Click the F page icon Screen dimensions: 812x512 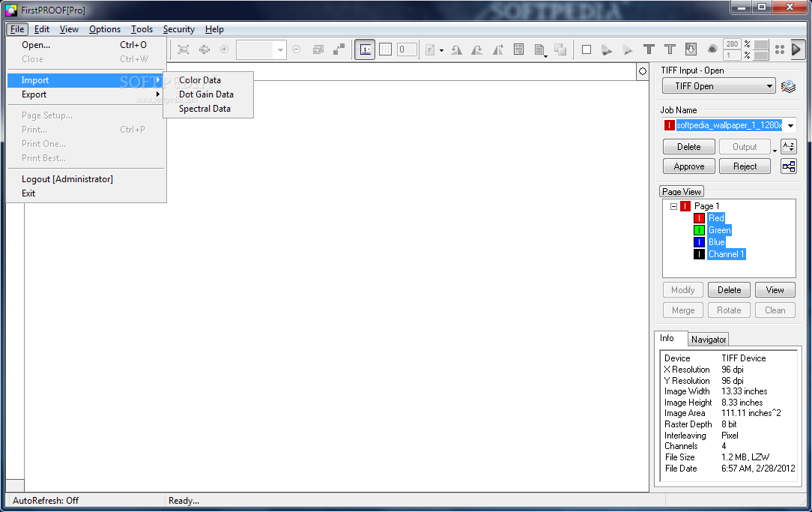[x=430, y=50]
